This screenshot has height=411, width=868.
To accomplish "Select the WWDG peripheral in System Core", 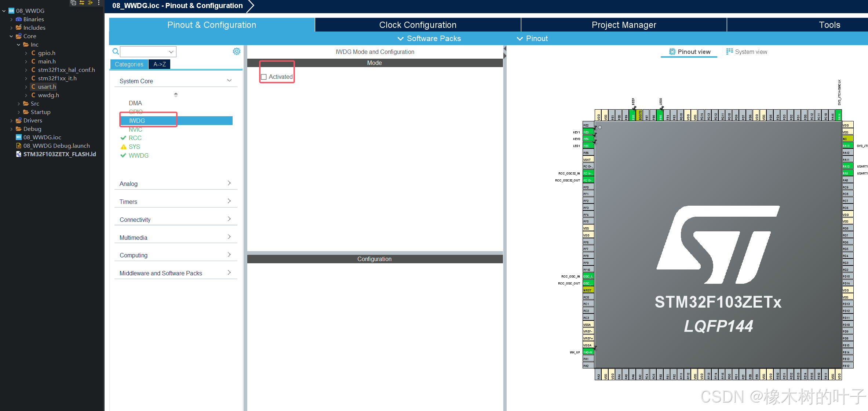I will 138,155.
